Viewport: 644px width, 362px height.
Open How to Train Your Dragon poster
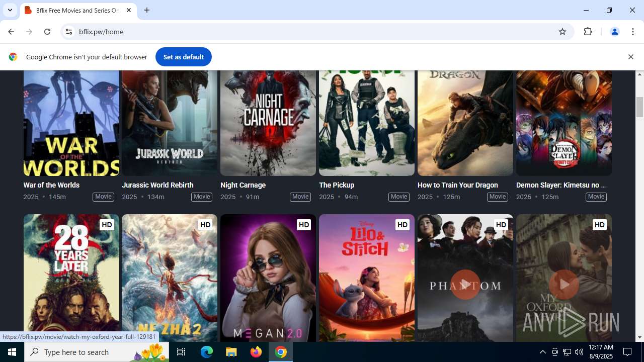465,123
